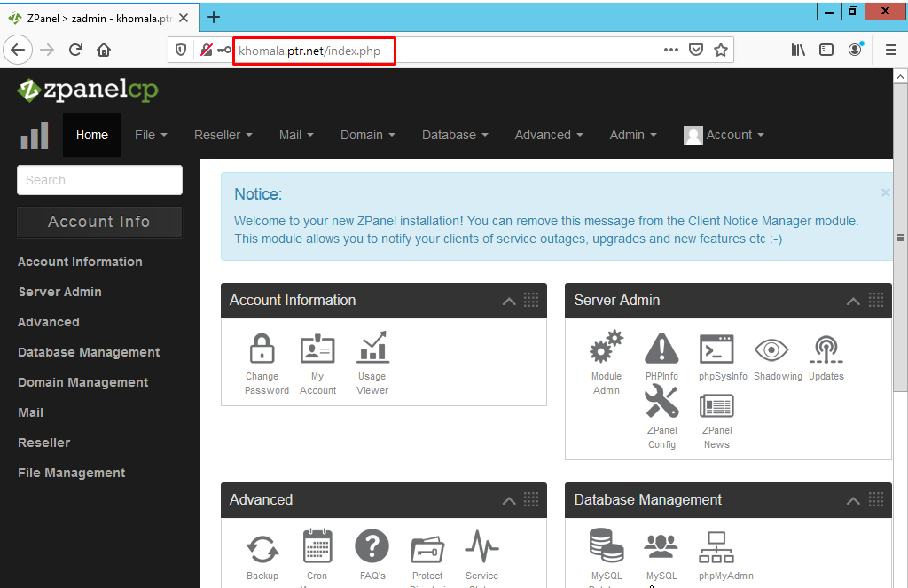Open the Database dropdown menu
This screenshot has width=908, height=588.
tap(455, 135)
